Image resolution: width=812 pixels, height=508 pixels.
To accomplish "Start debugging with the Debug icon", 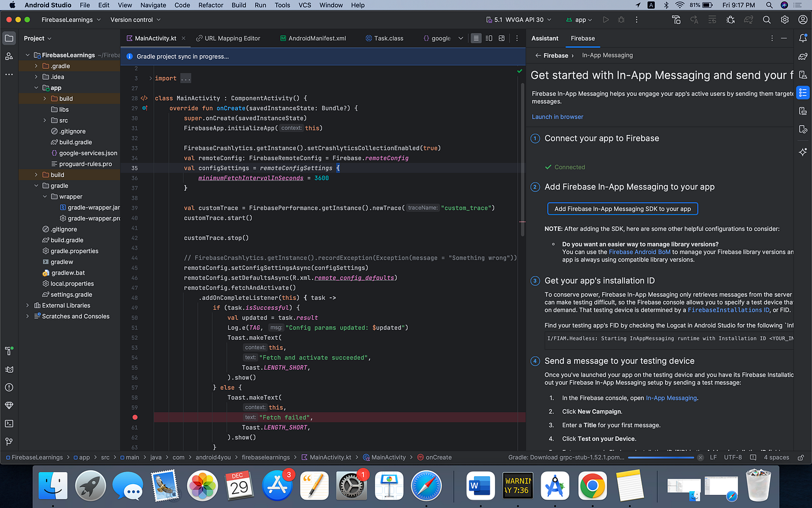I will (x=621, y=19).
